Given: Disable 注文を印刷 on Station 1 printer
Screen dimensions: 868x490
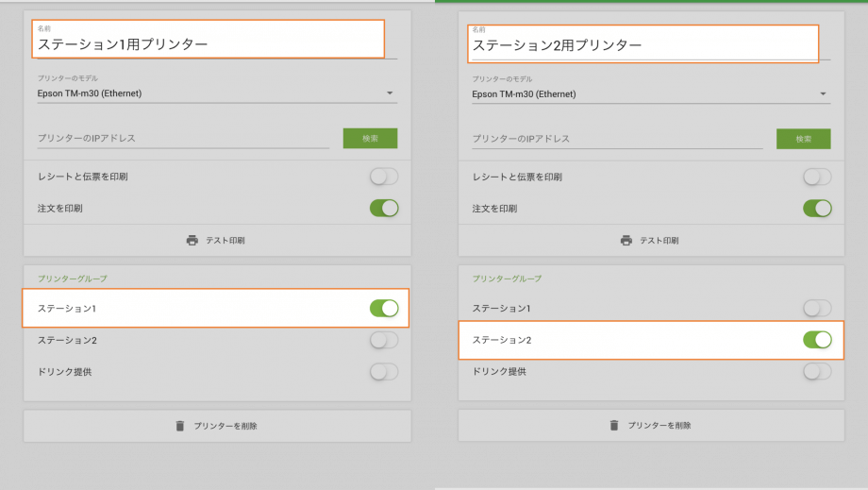Looking at the screenshot, I should pyautogui.click(x=383, y=208).
